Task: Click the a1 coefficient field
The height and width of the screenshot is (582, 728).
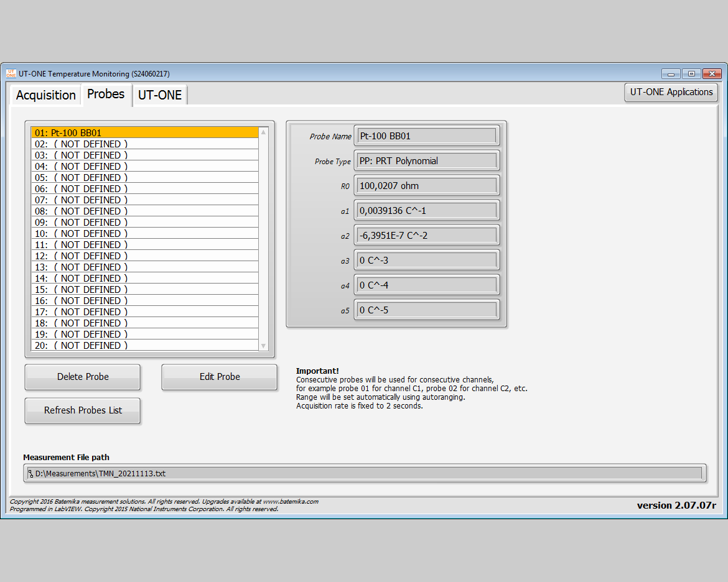Action: point(426,210)
